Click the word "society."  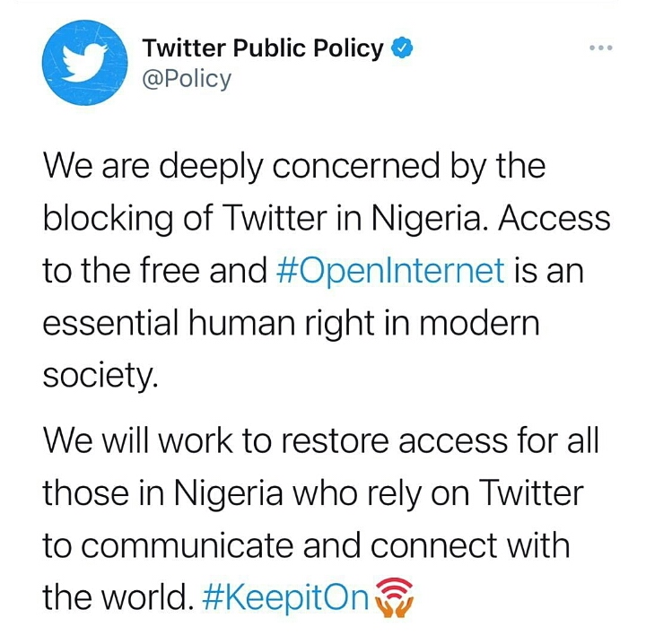pos(100,373)
